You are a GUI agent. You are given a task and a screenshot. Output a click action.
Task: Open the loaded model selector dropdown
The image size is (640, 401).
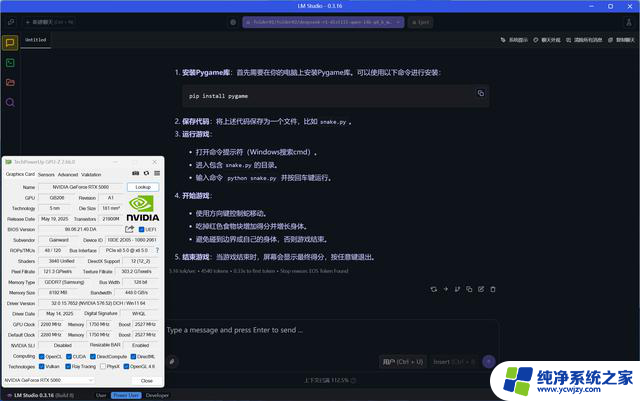[x=323, y=22]
